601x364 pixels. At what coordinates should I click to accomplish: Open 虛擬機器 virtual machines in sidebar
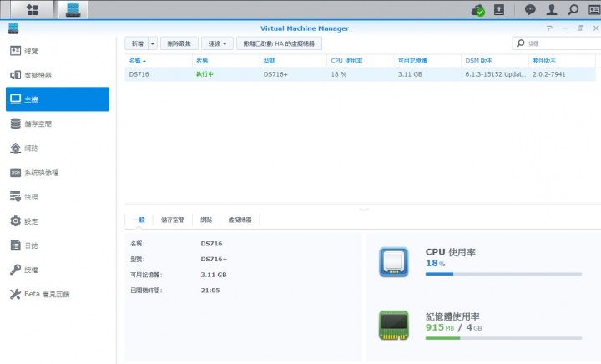(x=58, y=75)
